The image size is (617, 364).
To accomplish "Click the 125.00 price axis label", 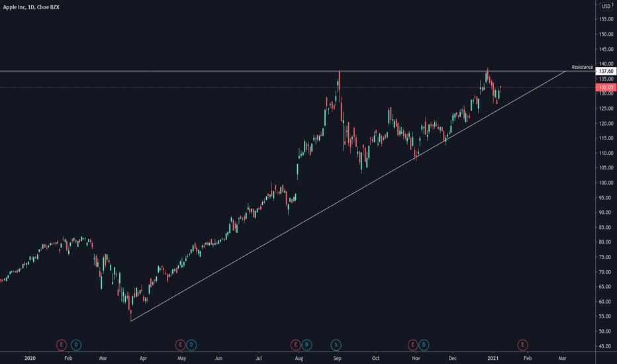I will [x=606, y=109].
